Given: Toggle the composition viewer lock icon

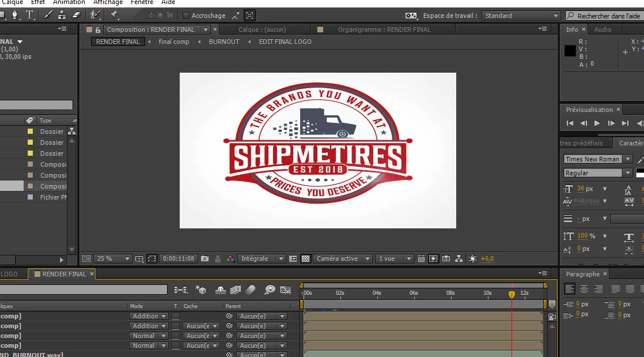Looking at the screenshot, I should pyautogui.click(x=98, y=29).
